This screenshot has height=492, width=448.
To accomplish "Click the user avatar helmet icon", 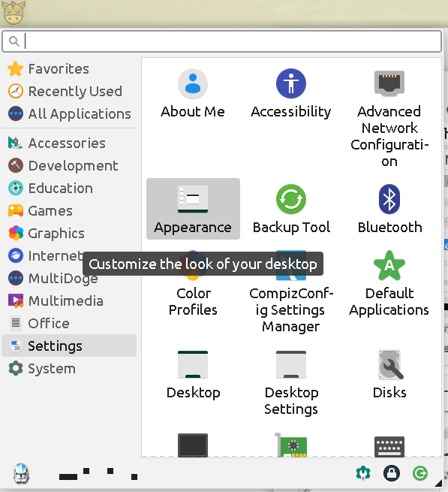I will [x=21, y=473].
